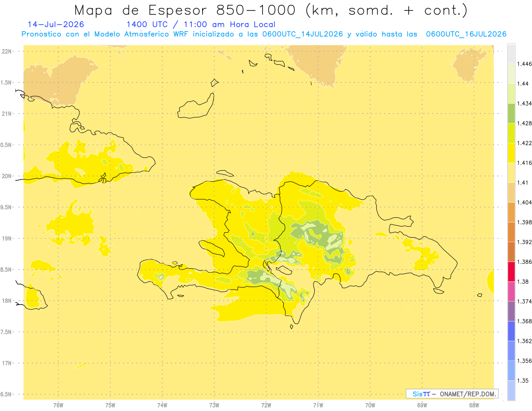Click the gray legend swatch above 1.446

tap(511, 54)
